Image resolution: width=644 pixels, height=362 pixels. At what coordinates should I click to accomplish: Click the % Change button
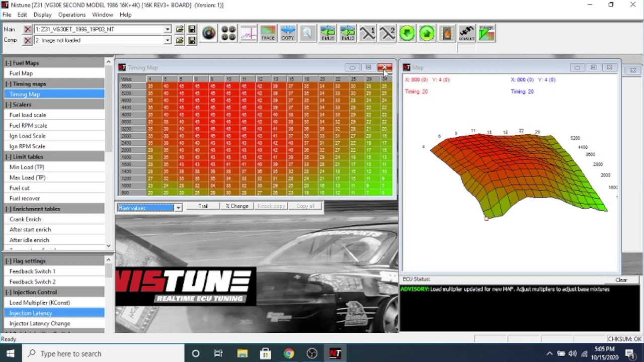237,206
